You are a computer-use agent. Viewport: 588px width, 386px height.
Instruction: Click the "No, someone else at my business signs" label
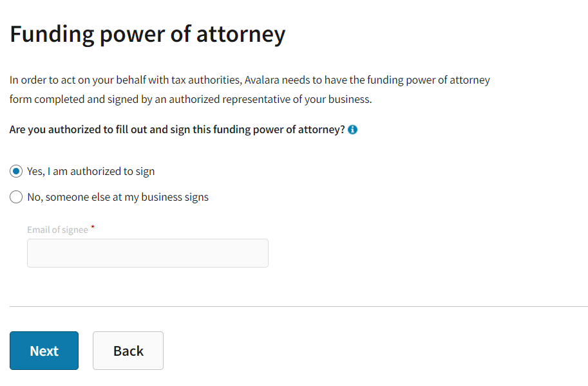tap(118, 198)
